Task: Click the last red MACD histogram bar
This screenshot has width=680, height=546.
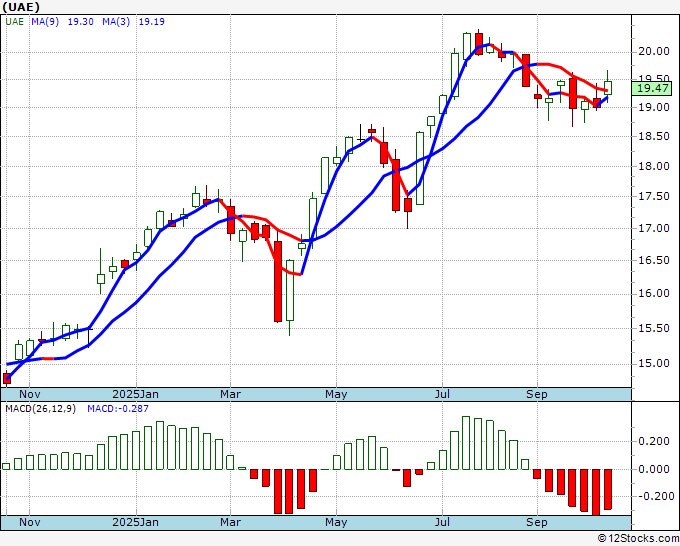Action: tap(608, 489)
